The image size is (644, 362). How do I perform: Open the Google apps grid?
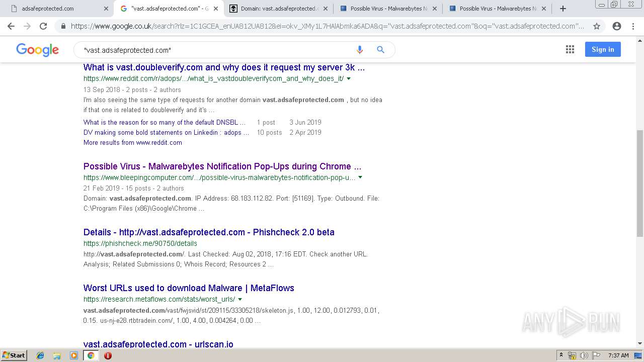pos(570,49)
